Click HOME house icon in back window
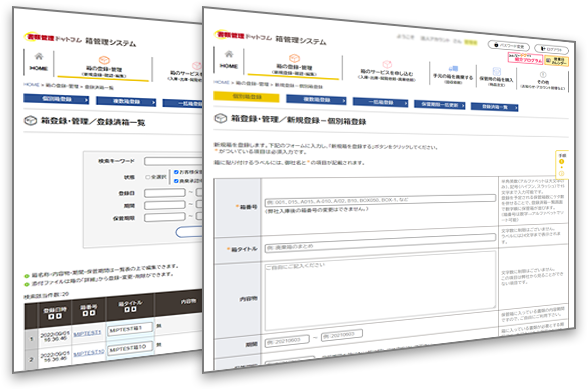 tap(39, 56)
